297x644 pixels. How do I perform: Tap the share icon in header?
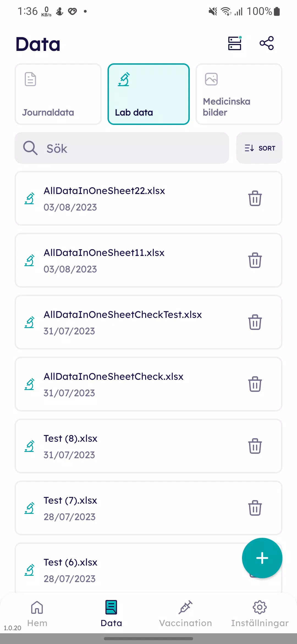pyautogui.click(x=266, y=43)
